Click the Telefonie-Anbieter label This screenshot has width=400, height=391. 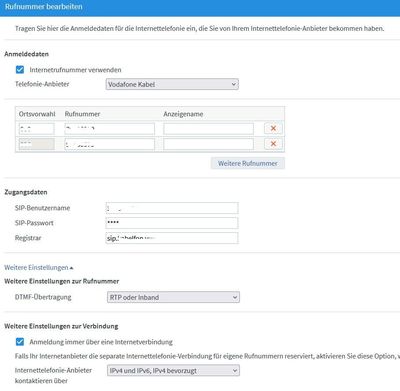click(42, 84)
